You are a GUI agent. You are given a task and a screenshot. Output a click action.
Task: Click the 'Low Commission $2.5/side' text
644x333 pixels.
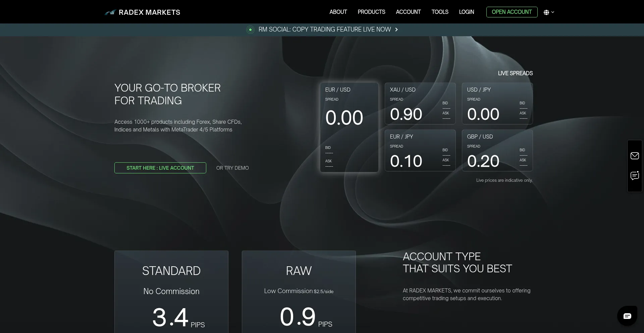tap(299, 291)
